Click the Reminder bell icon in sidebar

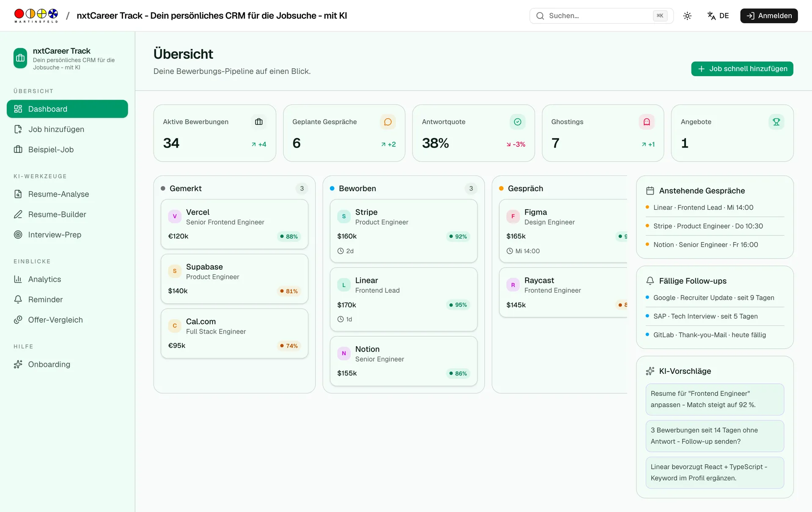tap(18, 299)
